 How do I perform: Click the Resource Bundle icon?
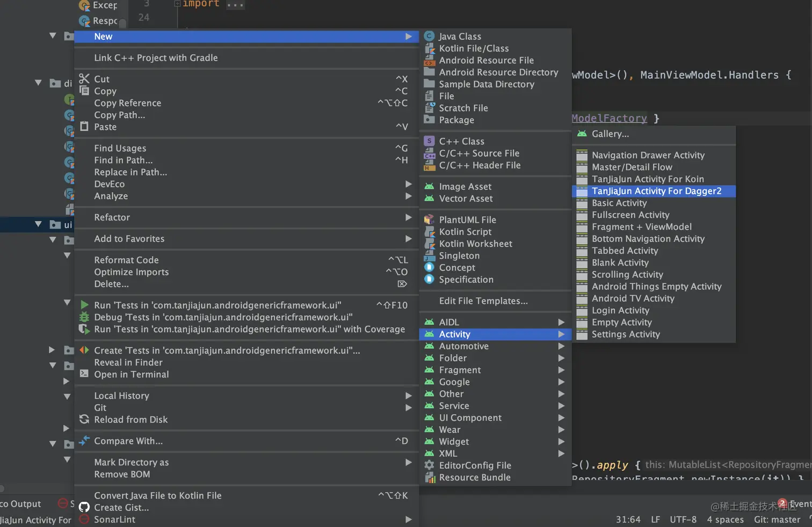pos(429,477)
